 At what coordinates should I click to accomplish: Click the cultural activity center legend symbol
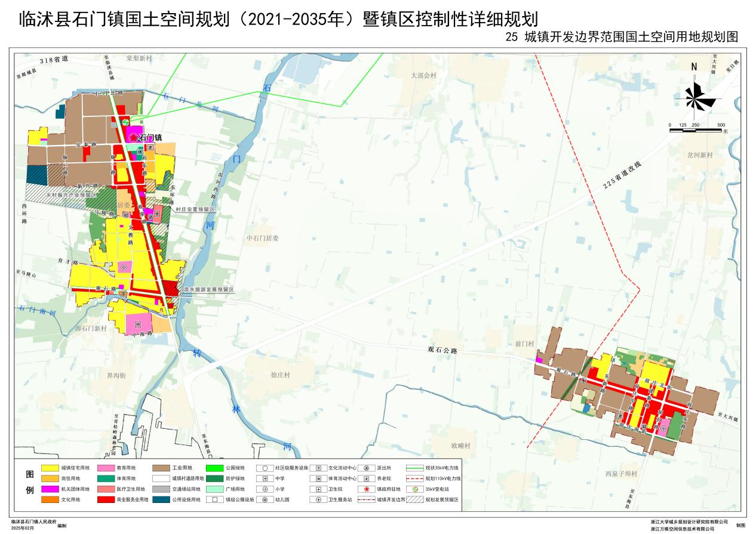(319, 468)
